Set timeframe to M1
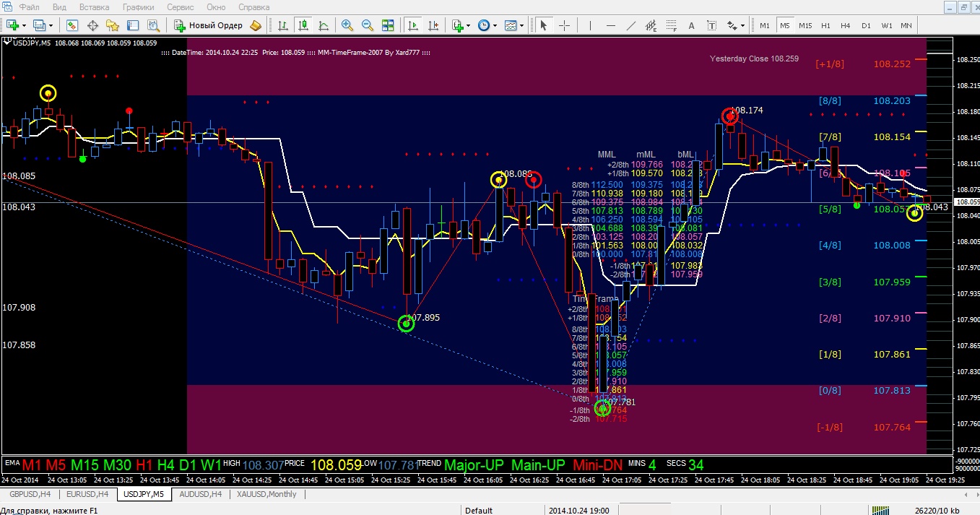 [765, 25]
